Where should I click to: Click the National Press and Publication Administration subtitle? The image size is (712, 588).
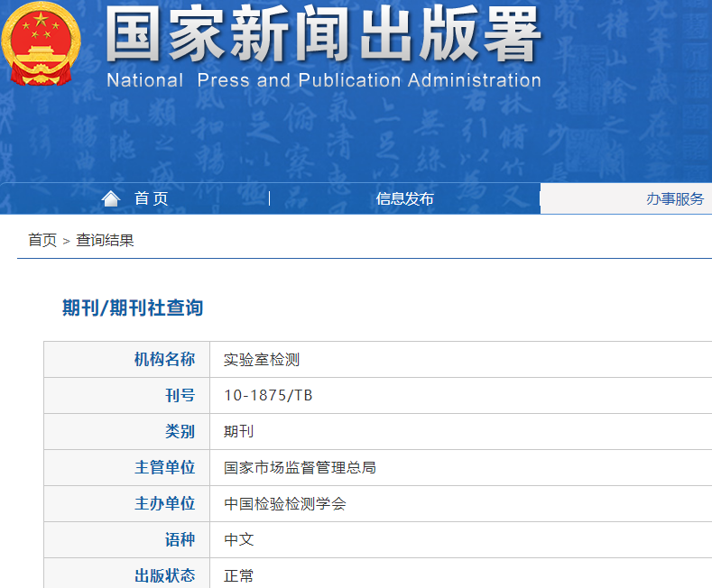[x=323, y=80]
